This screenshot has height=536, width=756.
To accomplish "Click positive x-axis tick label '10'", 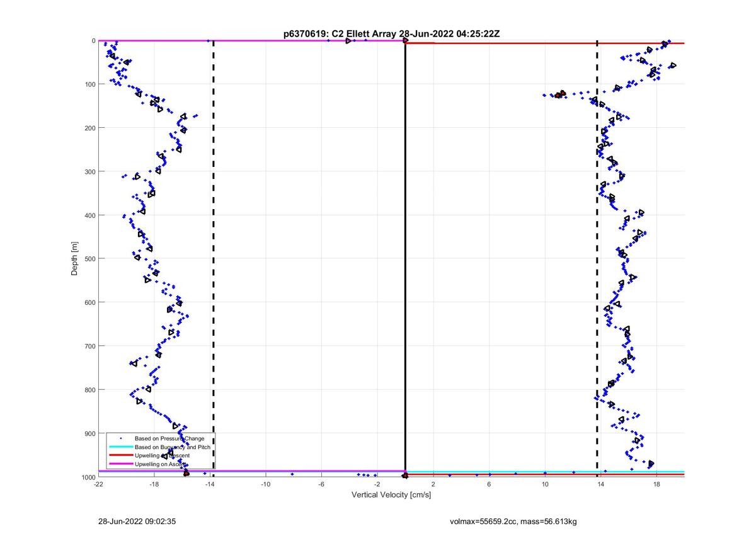I will point(545,484).
